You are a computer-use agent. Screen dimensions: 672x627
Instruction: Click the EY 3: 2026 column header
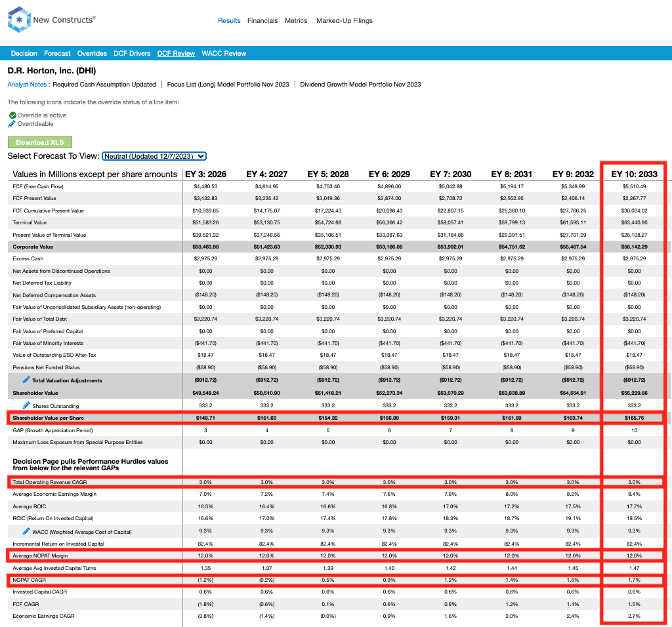coord(205,174)
